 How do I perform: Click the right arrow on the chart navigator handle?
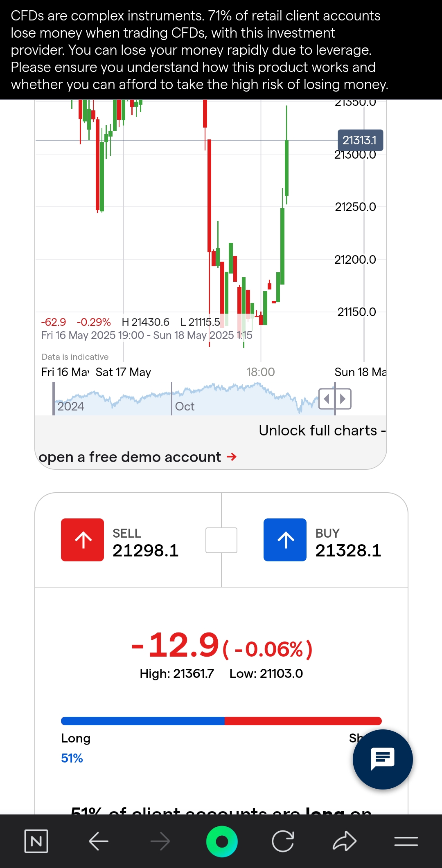click(x=343, y=399)
